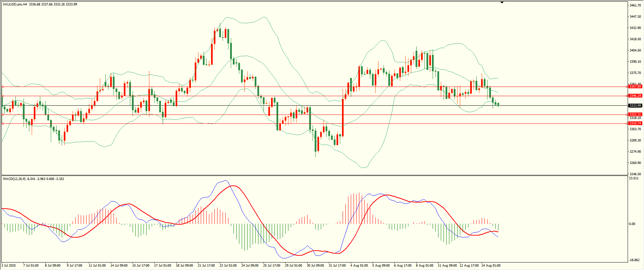Click the 3447.30 price axis label

tap(635, 17)
